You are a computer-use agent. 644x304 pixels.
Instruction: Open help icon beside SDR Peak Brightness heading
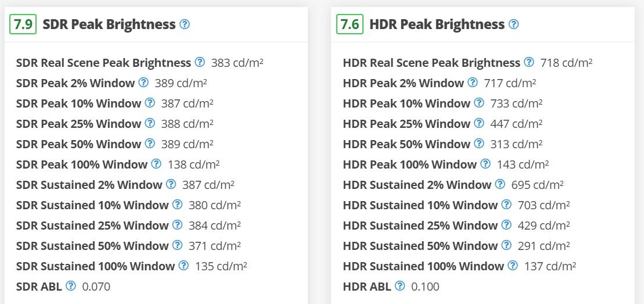[x=185, y=24]
